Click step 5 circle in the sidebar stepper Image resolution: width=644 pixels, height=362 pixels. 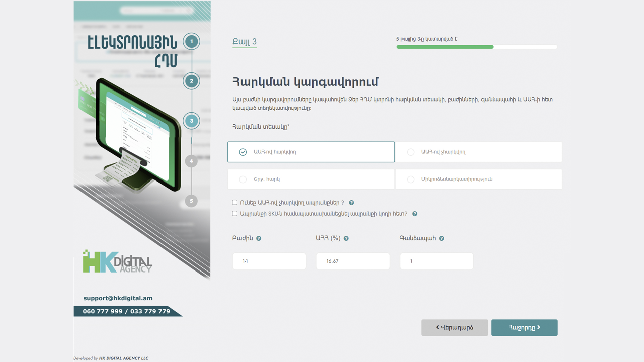[191, 201]
